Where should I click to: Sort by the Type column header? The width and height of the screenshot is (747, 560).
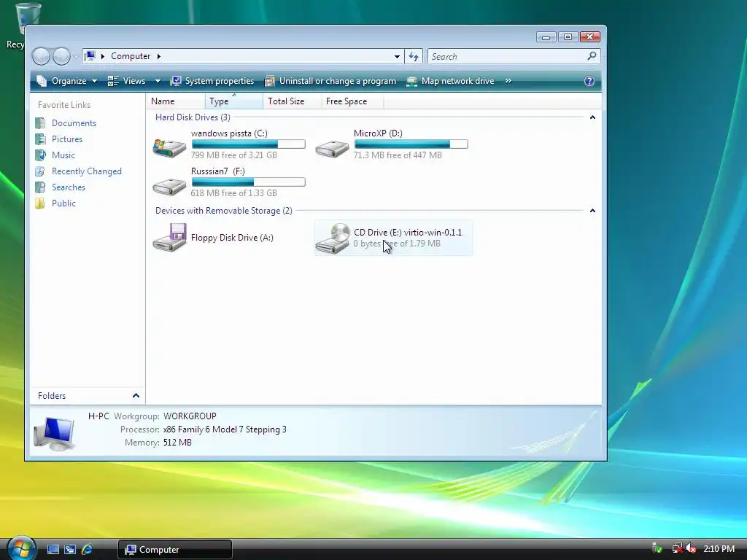coord(234,101)
